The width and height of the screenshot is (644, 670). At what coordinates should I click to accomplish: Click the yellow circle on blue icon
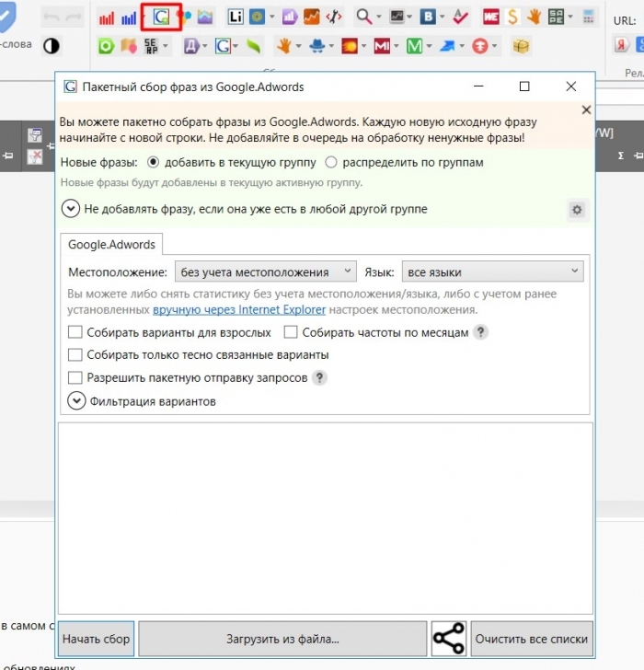point(257,17)
